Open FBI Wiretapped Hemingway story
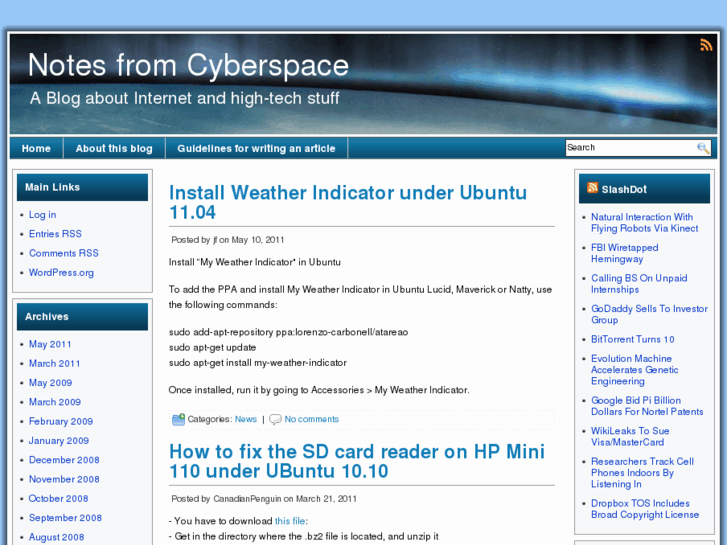The width and height of the screenshot is (727, 545). click(x=625, y=253)
